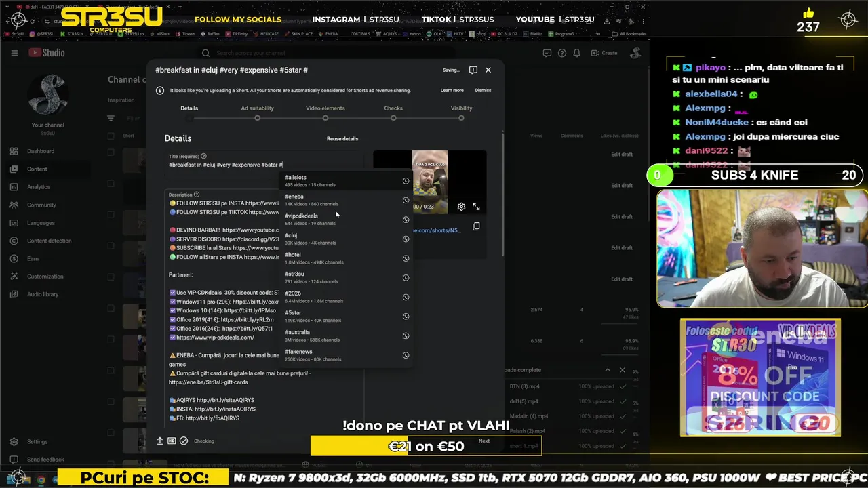This screenshot has height=488, width=868.
Task: Go to the Visibility step
Action: point(461,112)
